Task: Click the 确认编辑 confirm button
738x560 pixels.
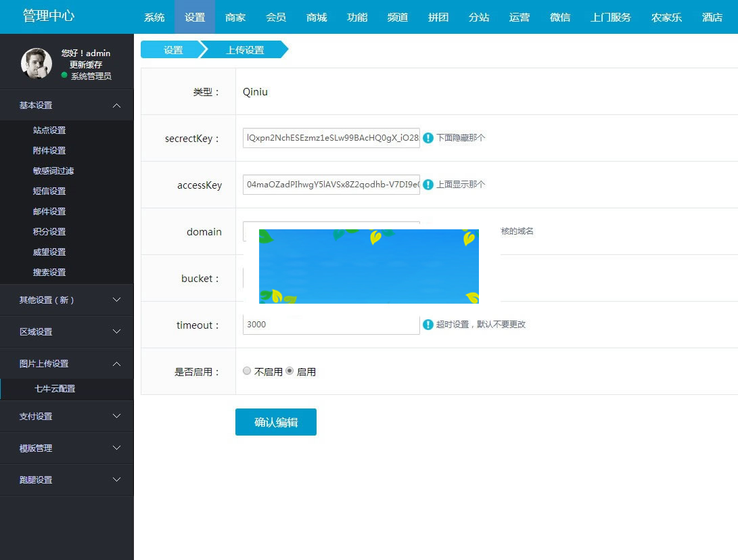Action: pyautogui.click(x=275, y=421)
